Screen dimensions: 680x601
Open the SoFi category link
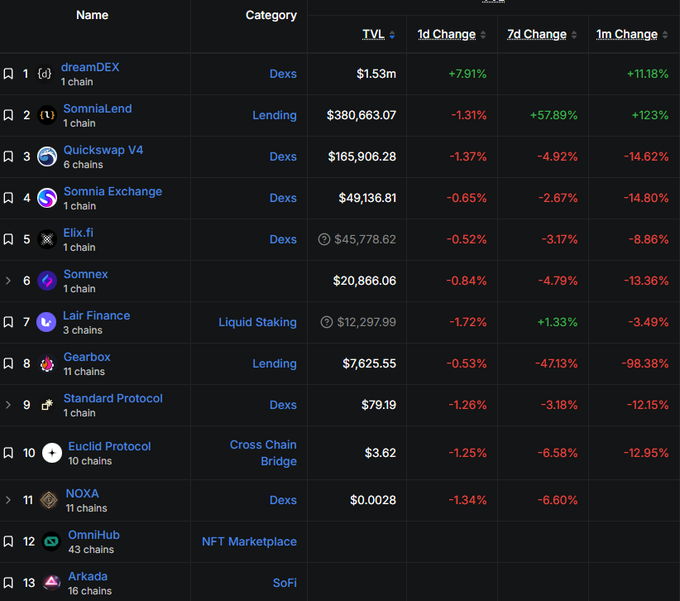(284, 583)
